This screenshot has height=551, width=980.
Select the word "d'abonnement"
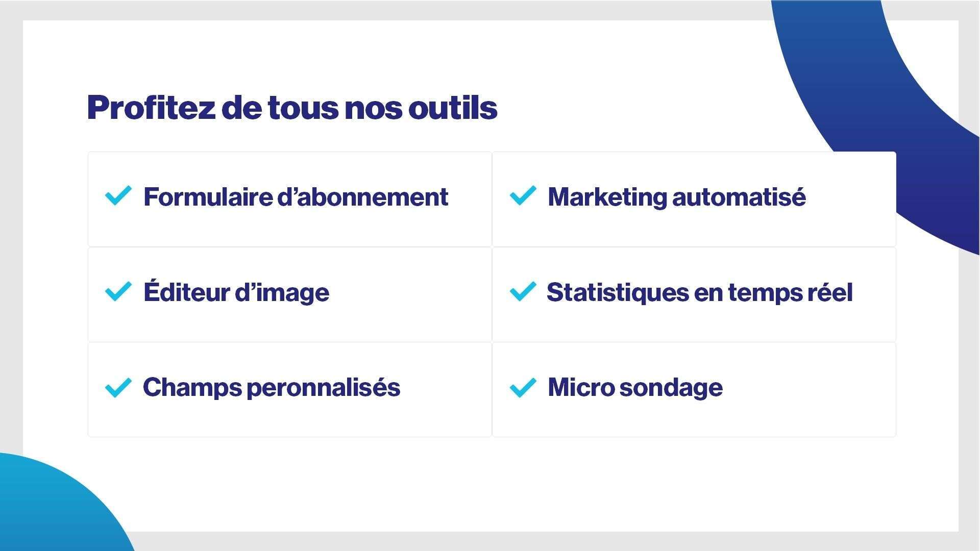(362, 197)
